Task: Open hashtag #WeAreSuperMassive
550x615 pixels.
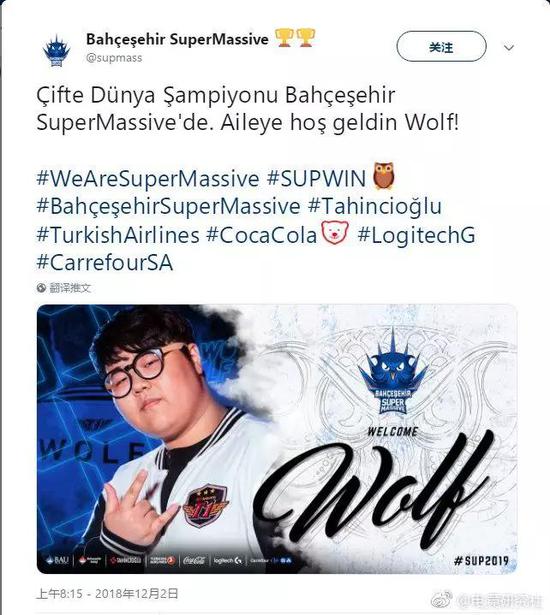Action: [148, 178]
